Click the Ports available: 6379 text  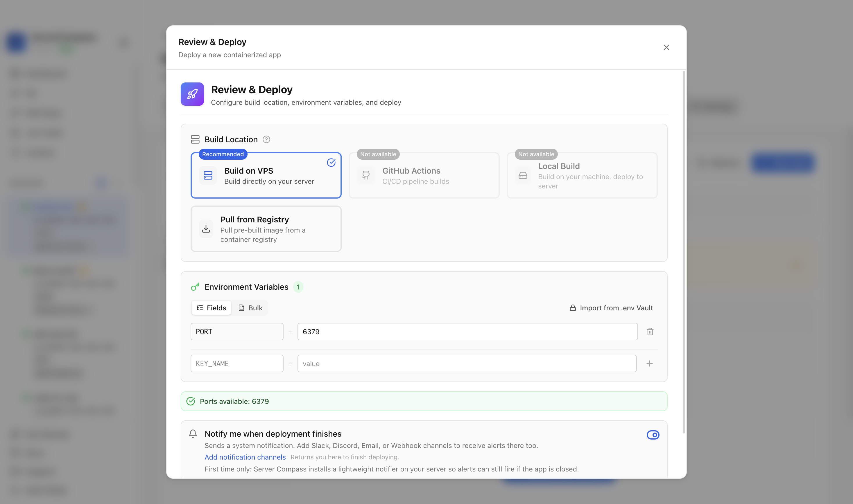click(x=234, y=402)
